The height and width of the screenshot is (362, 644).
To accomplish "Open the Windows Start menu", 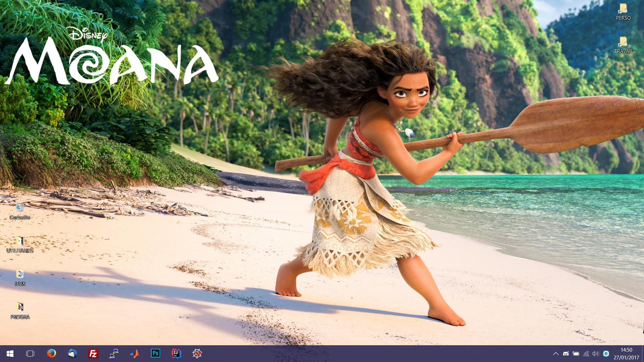I will [10, 354].
